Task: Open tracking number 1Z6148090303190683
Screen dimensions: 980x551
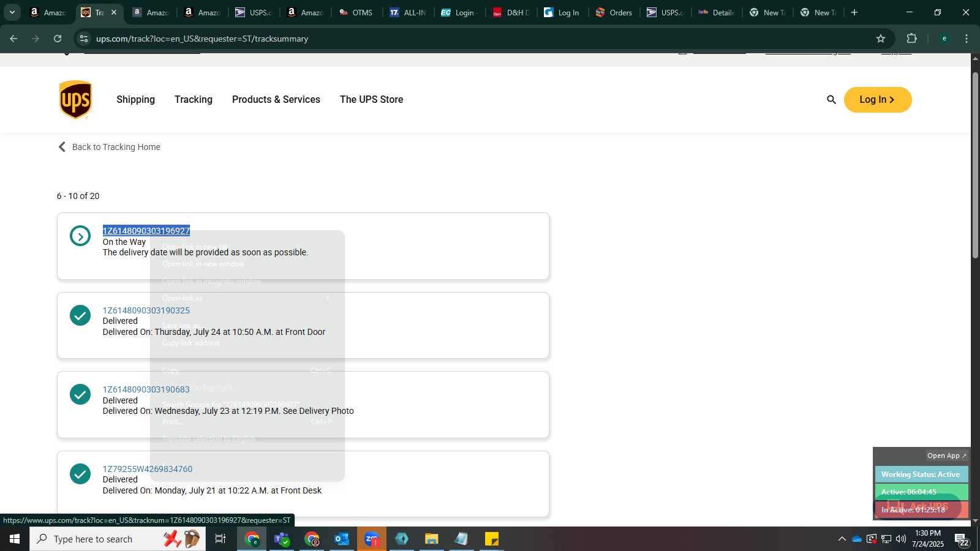Action: pyautogui.click(x=146, y=389)
